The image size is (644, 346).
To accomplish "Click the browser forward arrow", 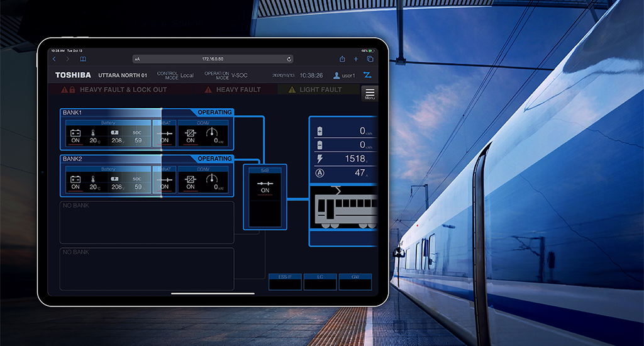I will tap(68, 59).
